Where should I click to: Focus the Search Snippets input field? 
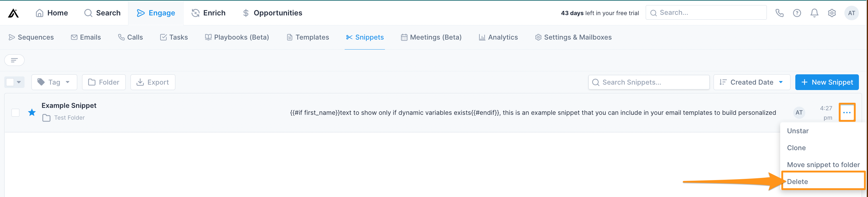point(649,82)
